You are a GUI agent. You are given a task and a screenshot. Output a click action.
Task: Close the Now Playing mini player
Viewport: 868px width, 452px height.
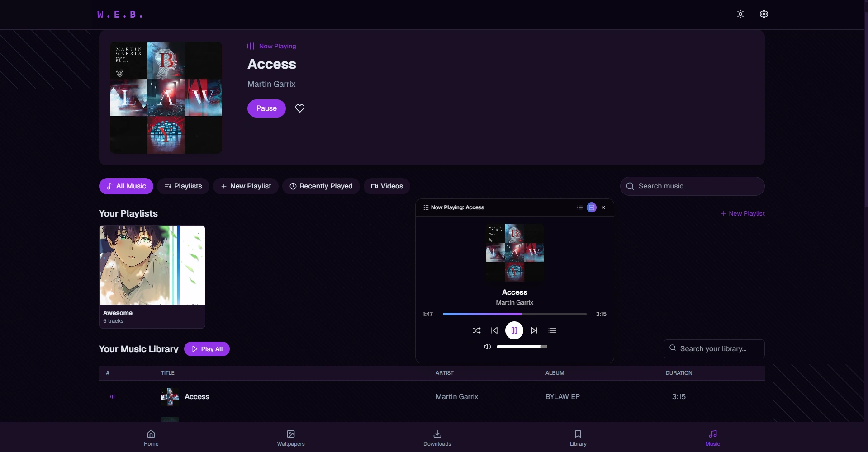click(603, 207)
